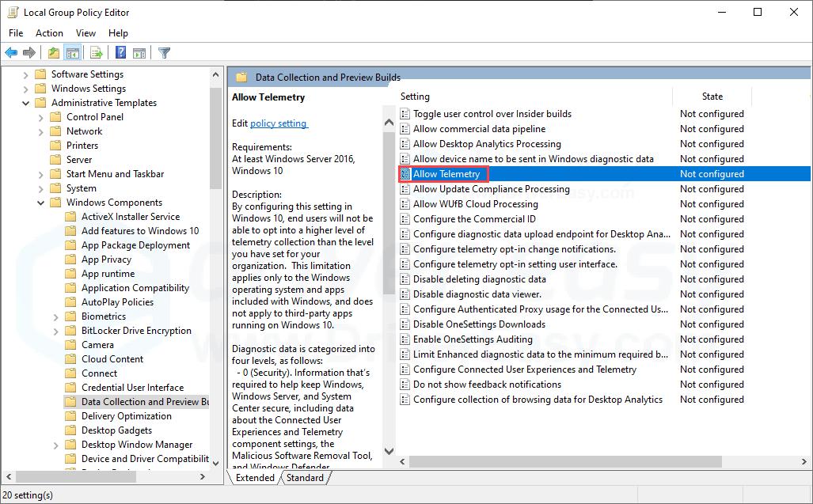
Task: Click the Local Group Policy Editor title icon
Action: pyautogui.click(x=13, y=13)
